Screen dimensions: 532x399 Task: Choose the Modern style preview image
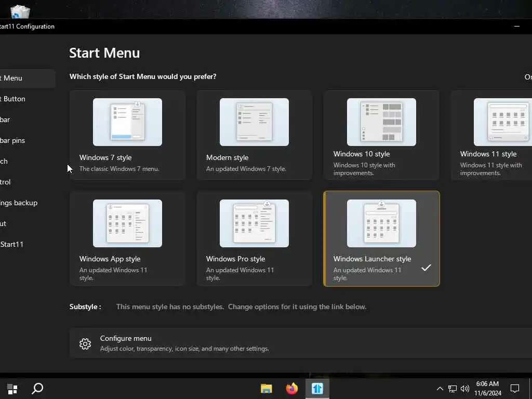(x=254, y=122)
